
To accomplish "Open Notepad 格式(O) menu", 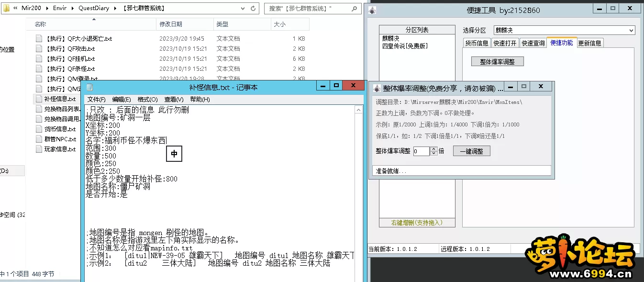I will (147, 100).
